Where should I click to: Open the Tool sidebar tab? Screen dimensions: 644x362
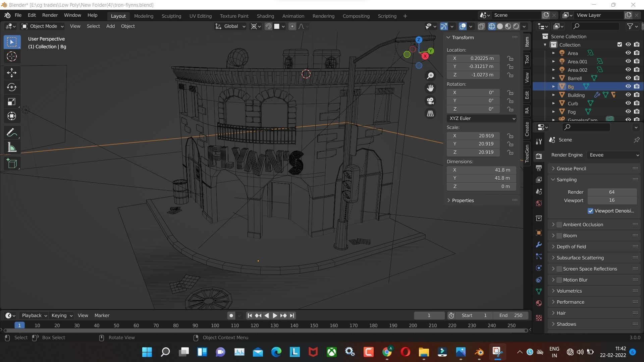pyautogui.click(x=527, y=60)
